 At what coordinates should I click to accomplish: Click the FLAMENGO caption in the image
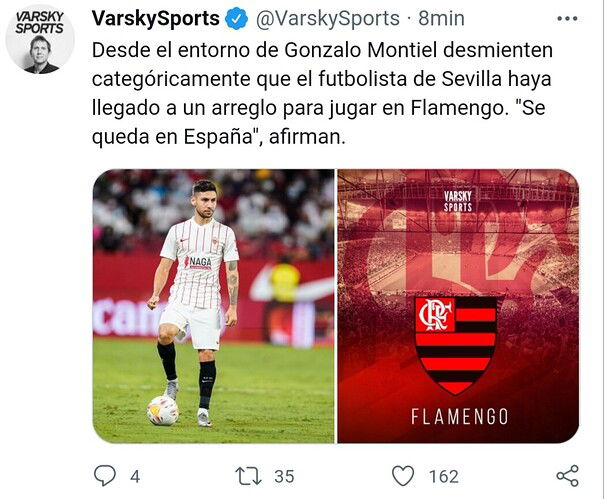coord(460,417)
